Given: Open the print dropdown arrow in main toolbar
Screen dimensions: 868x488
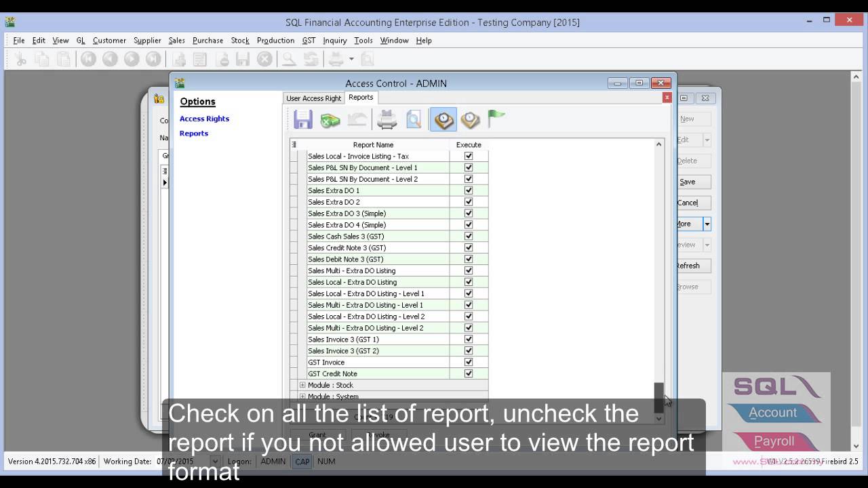Looking at the screenshot, I should 351,59.
